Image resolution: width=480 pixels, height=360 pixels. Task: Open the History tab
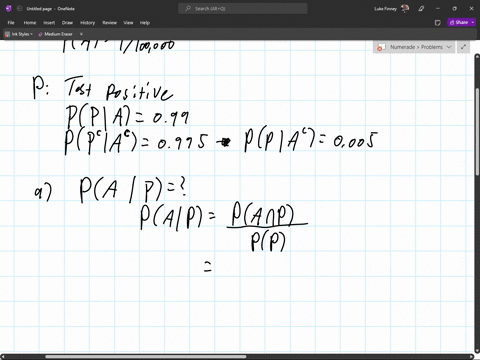pos(88,23)
